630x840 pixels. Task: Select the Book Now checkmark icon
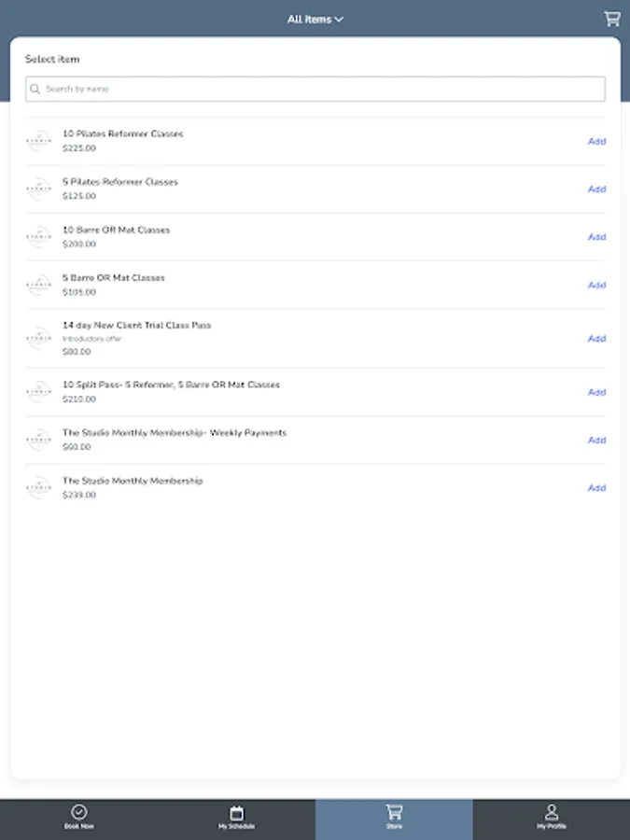click(78, 813)
